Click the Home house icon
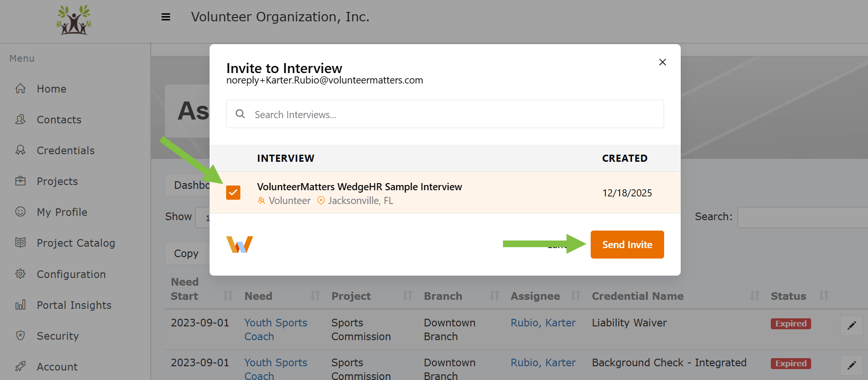868x380 pixels. (x=20, y=89)
